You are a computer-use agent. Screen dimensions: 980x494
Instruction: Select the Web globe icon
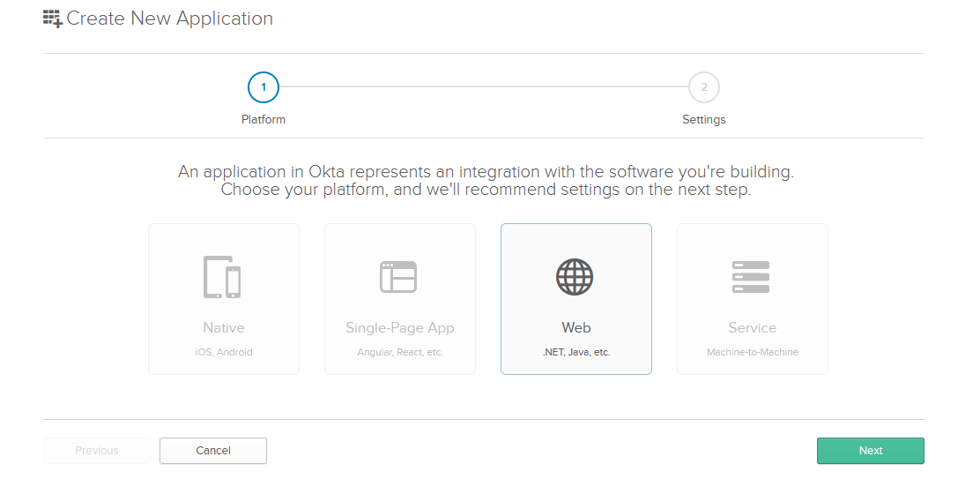(x=575, y=277)
